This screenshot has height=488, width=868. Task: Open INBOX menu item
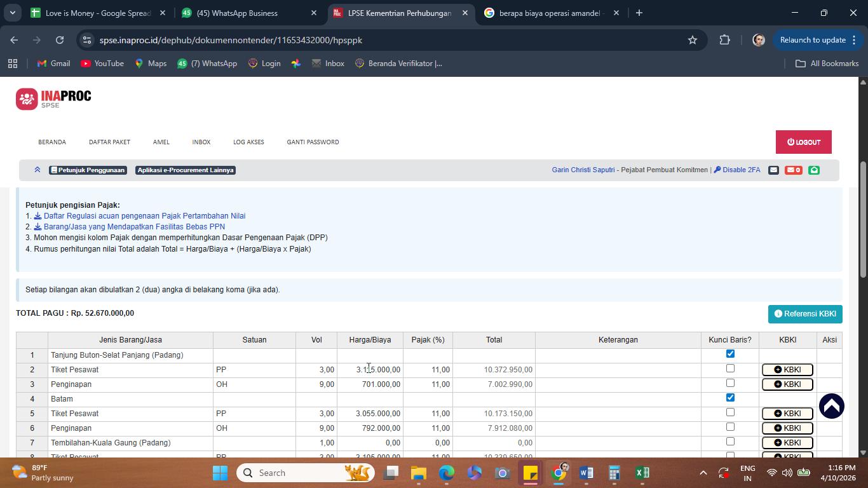(x=201, y=142)
